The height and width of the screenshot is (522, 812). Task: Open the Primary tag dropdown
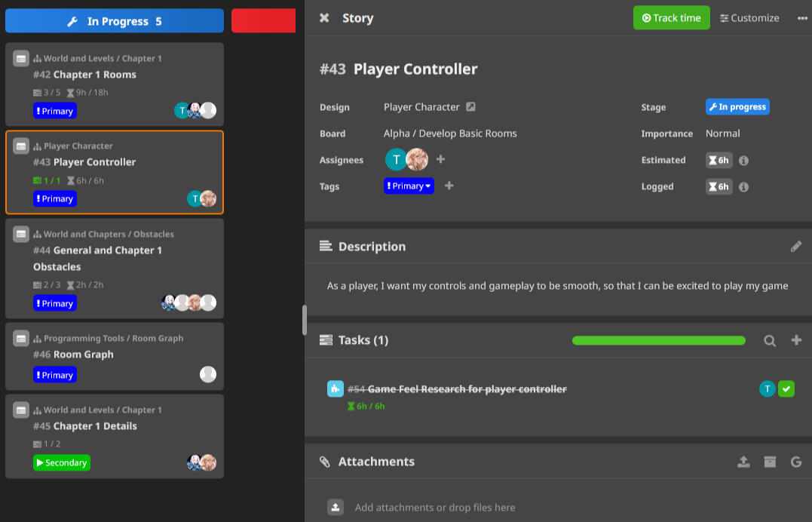(x=409, y=186)
